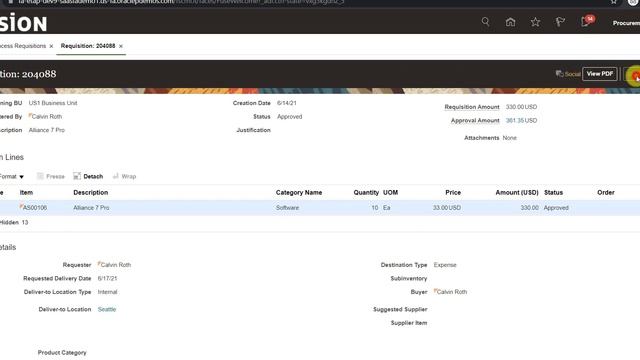Sort by the Amount (USD) column header
This screenshot has width=640, height=360.
517,192
